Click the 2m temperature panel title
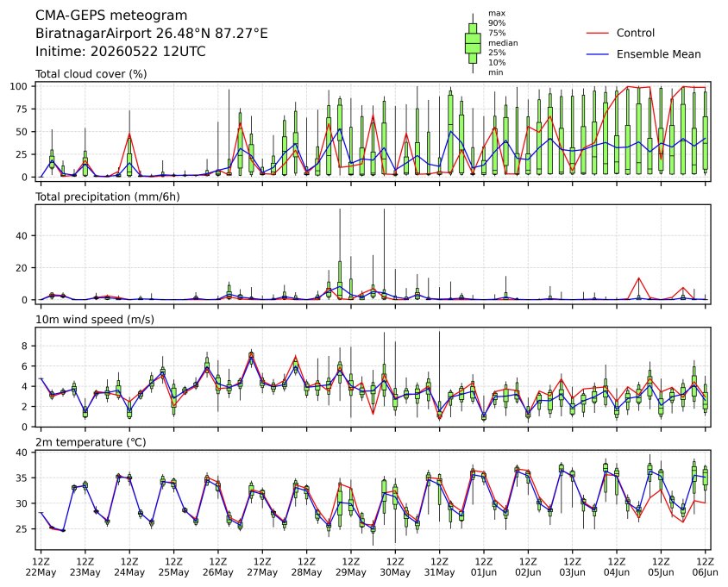This screenshot has height=587, width=728. coord(91,442)
